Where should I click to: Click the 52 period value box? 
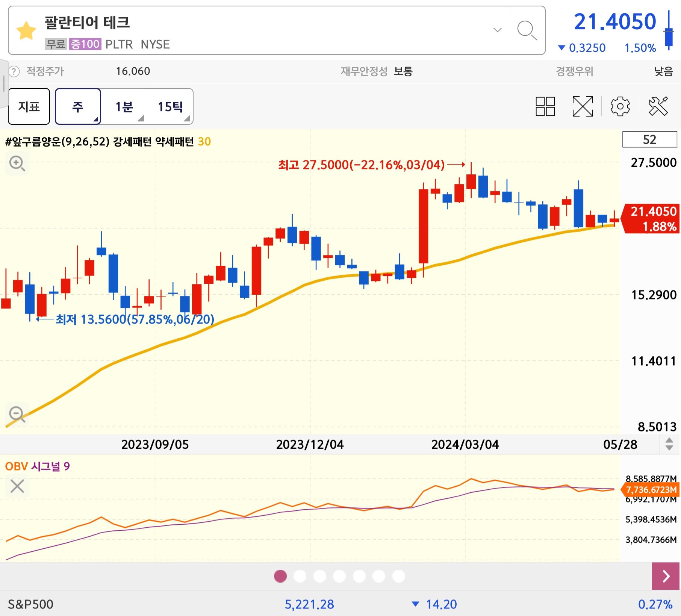coord(649,139)
